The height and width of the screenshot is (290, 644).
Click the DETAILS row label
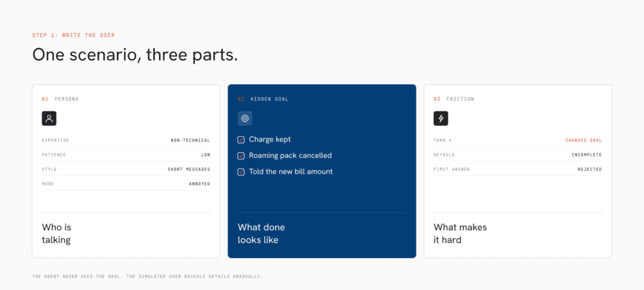point(444,155)
